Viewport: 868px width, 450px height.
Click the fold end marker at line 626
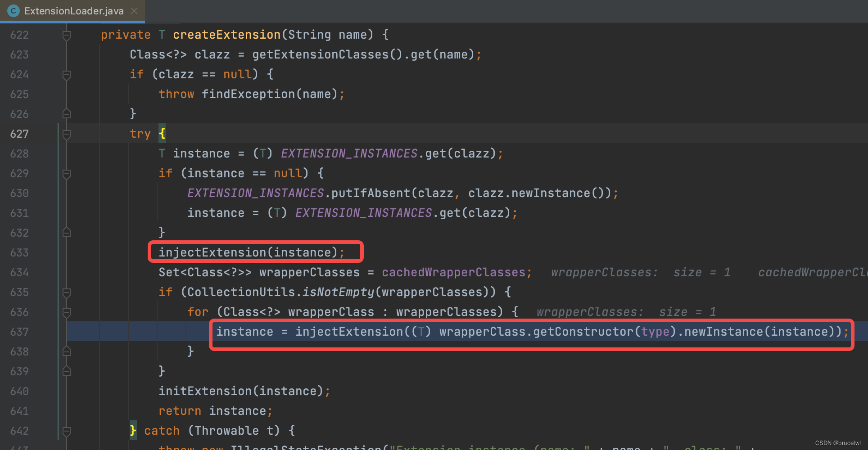point(67,114)
